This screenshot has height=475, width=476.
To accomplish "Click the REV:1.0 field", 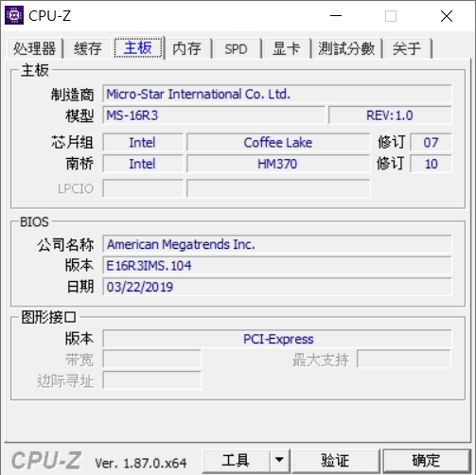I will (390, 115).
